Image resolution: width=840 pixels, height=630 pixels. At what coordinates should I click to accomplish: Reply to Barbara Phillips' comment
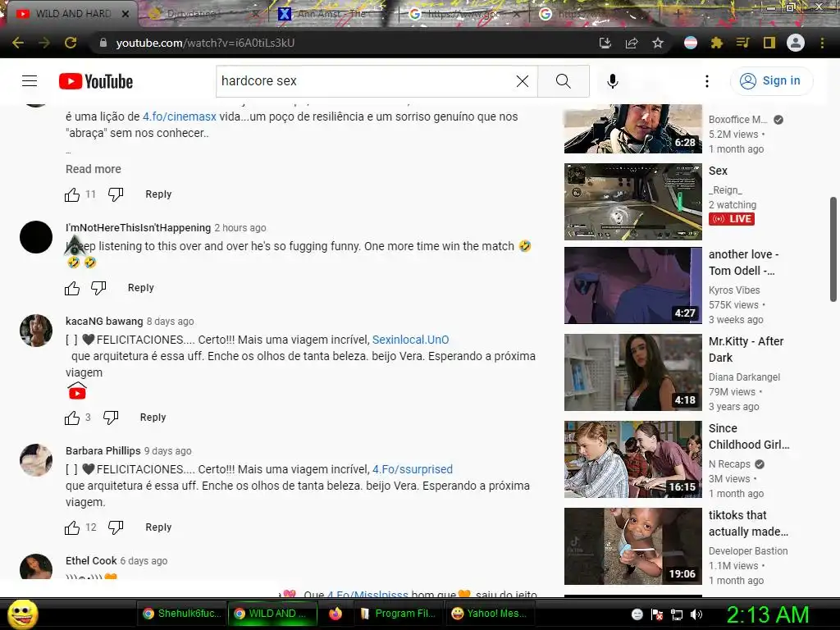pyautogui.click(x=158, y=527)
